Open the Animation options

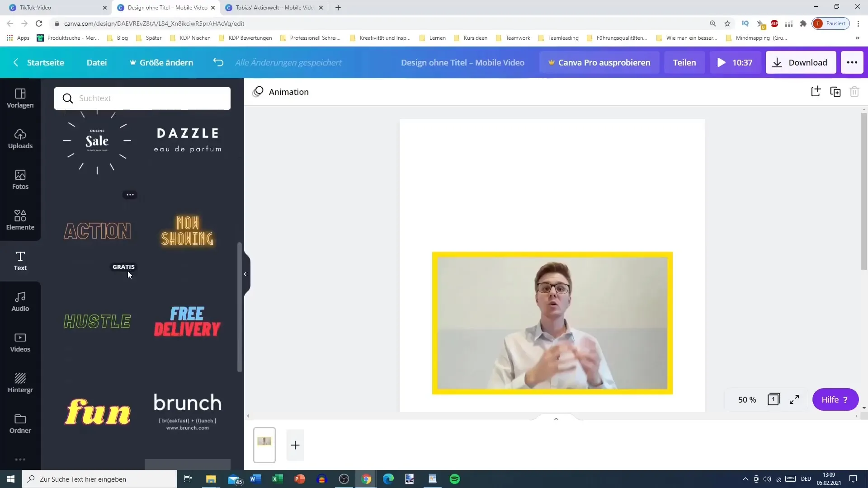[281, 92]
